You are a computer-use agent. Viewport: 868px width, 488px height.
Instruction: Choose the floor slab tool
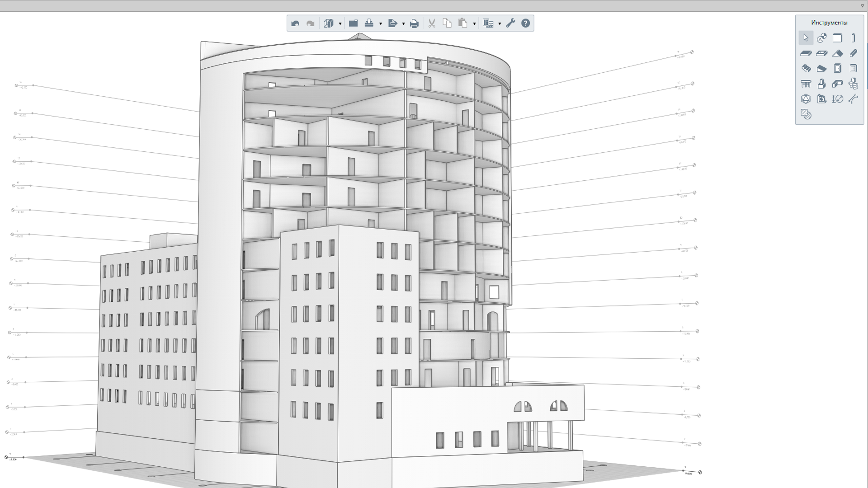[x=806, y=53]
